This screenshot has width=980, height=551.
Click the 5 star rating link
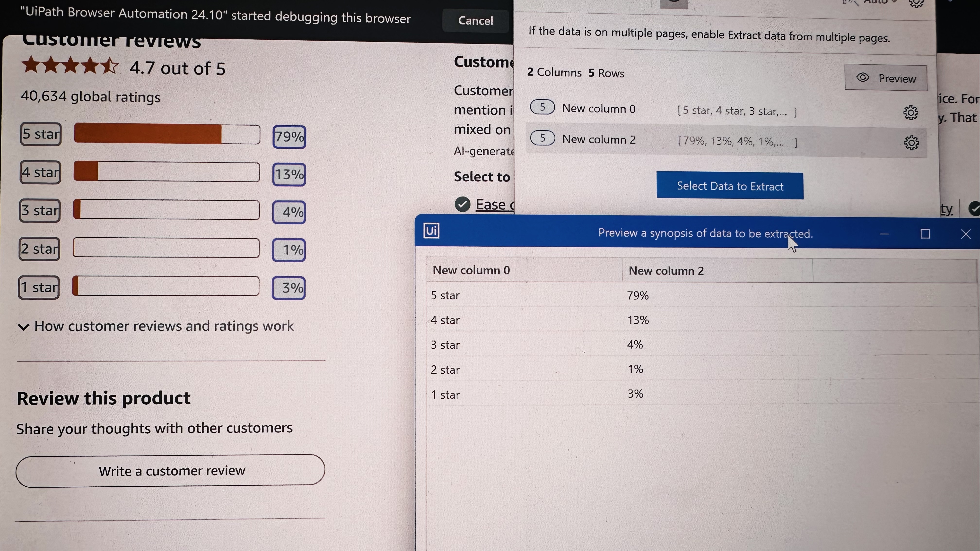[x=41, y=134]
